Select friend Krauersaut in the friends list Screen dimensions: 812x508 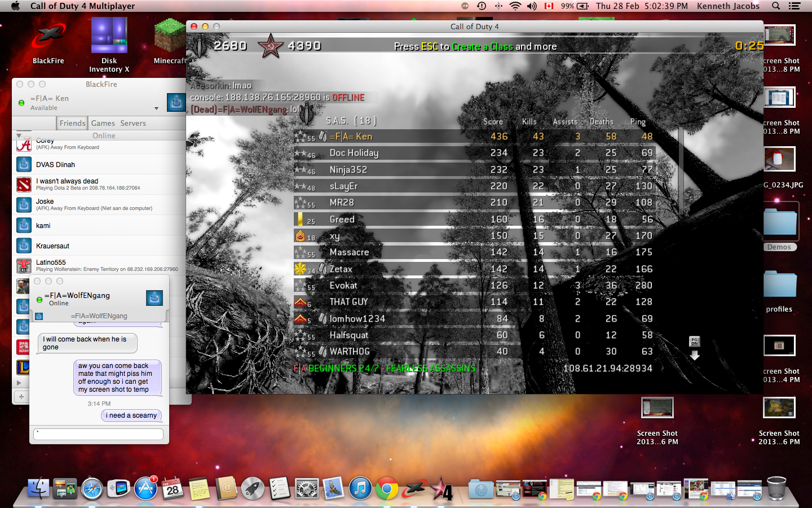[x=99, y=246]
